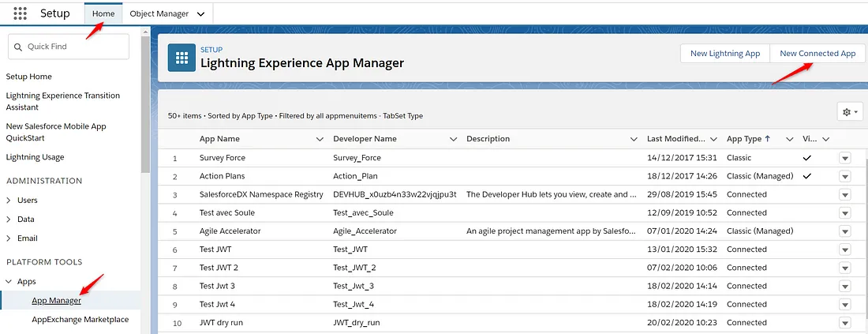868x334 pixels.
Task: Click the App Manager header grid icon
Action: click(x=181, y=58)
